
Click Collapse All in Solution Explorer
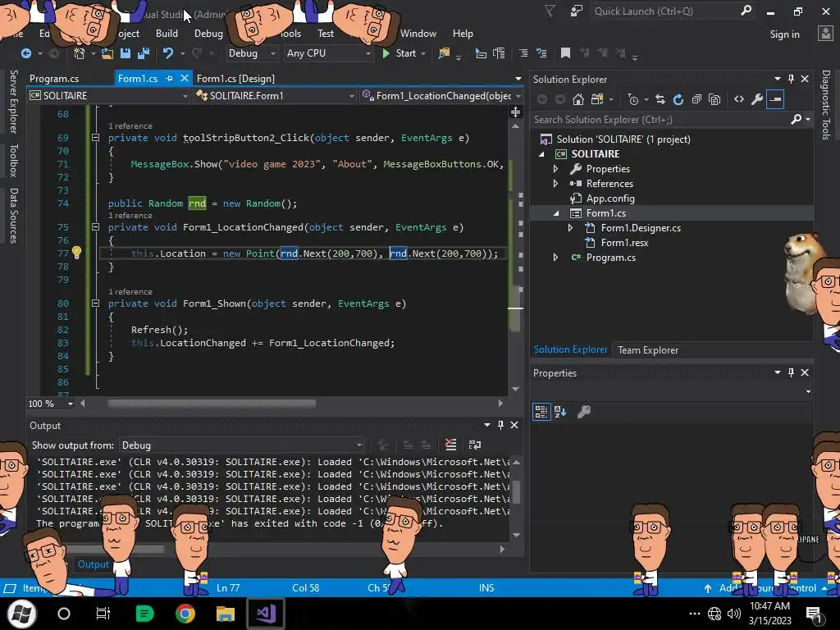(x=696, y=99)
